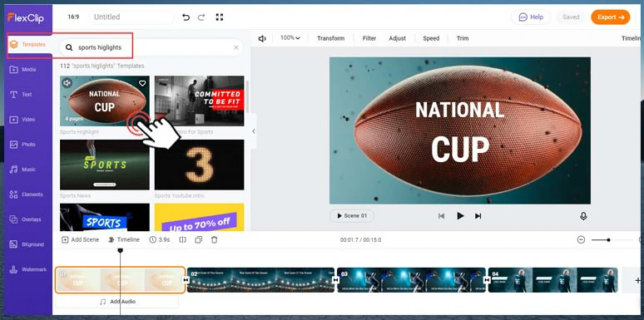Skip to previous scene
The image size is (644, 320).
(x=442, y=216)
